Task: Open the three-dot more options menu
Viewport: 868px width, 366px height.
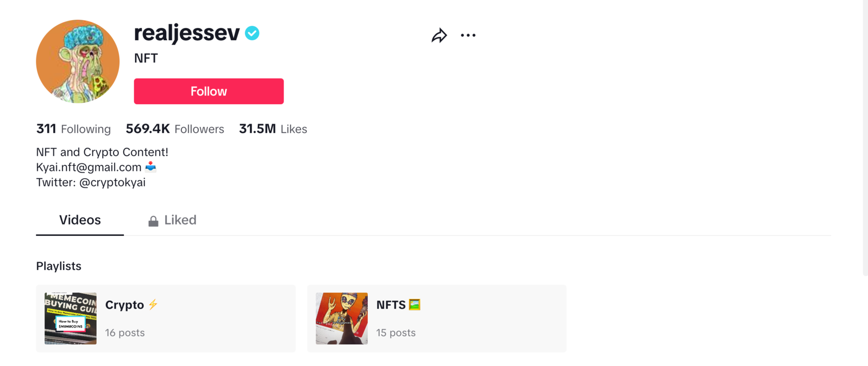Action: (468, 35)
